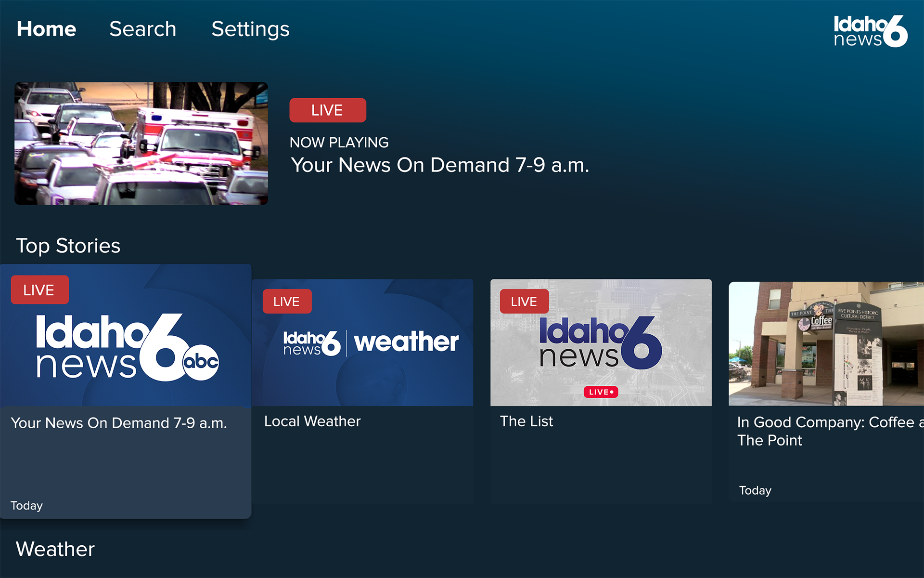Click the Top Stories section heading
Viewport: 924px width, 578px height.
(68, 246)
